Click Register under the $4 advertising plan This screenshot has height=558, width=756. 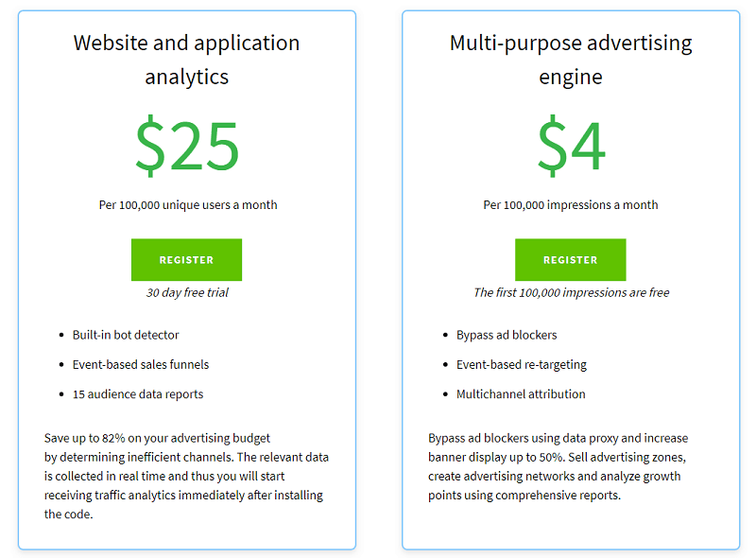click(570, 260)
